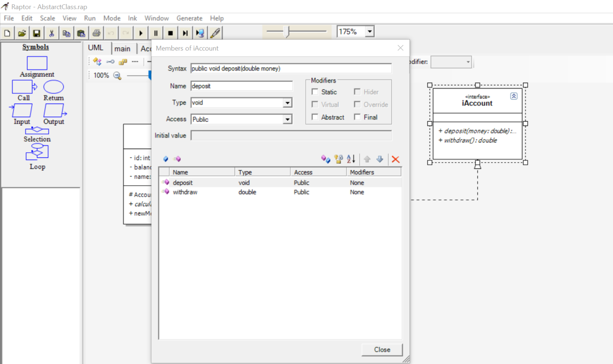
Task: Add a new method with the pink diamond icon
Action: click(x=177, y=159)
